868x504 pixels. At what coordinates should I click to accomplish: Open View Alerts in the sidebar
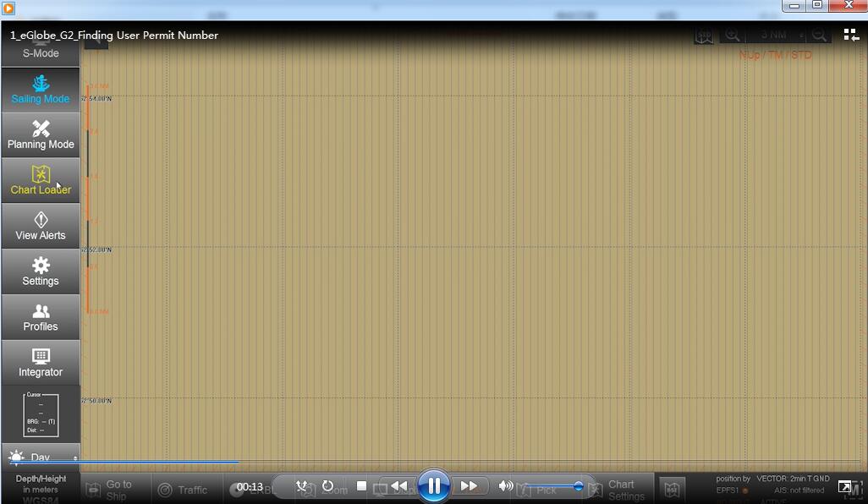(41, 227)
